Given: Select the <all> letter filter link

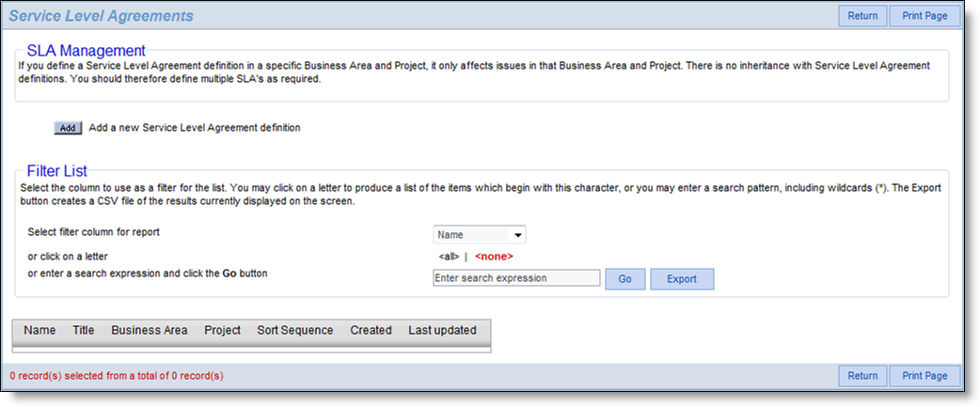Looking at the screenshot, I should (449, 257).
